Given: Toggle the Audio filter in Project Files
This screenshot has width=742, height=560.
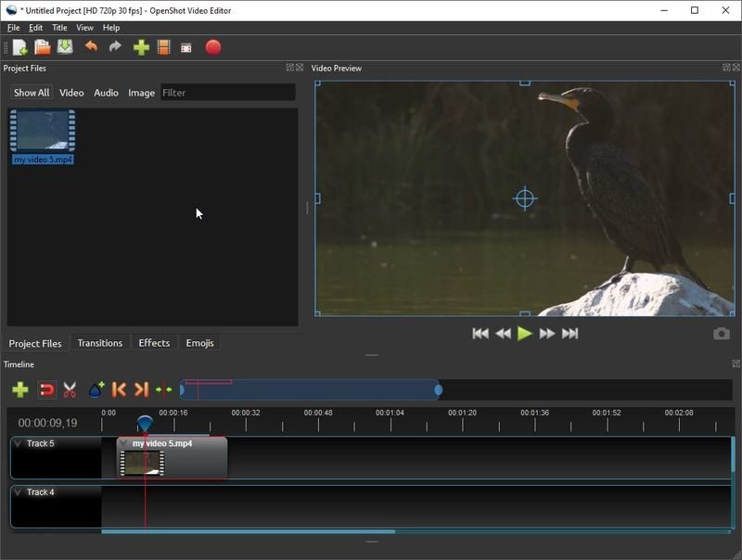Looking at the screenshot, I should click(x=106, y=93).
